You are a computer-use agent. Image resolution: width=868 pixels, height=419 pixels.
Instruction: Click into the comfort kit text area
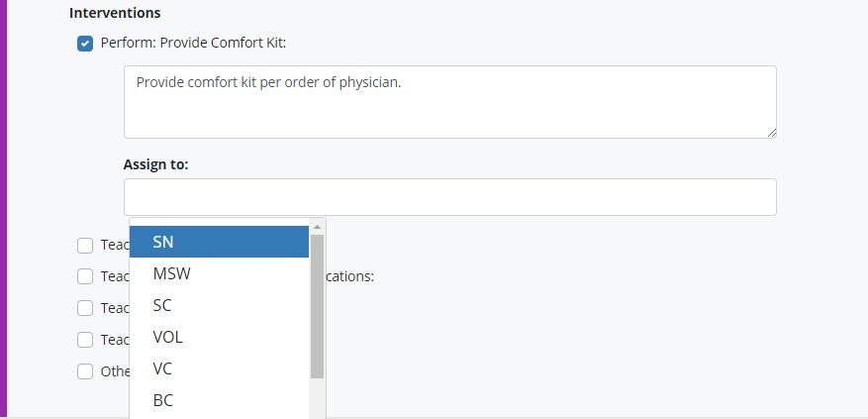(449, 102)
